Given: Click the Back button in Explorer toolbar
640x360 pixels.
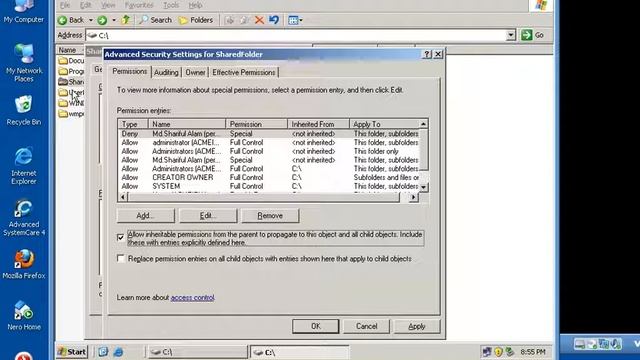Looking at the screenshot, I should tap(71, 20).
